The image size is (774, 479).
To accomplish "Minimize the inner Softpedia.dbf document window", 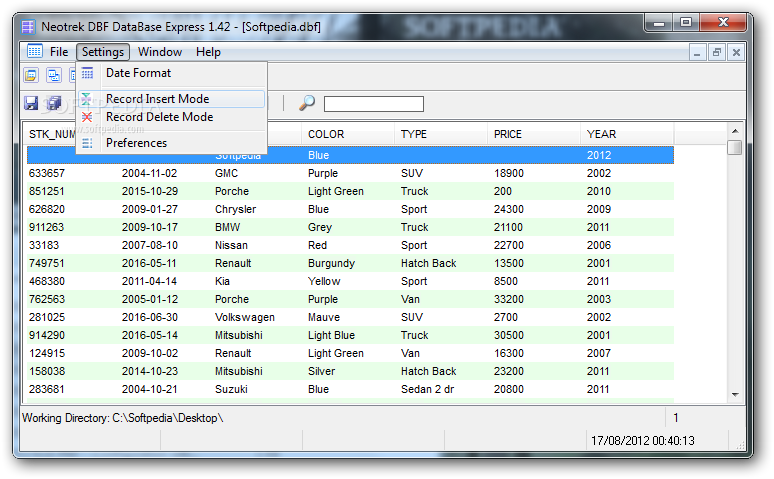I will pyautogui.click(x=697, y=52).
